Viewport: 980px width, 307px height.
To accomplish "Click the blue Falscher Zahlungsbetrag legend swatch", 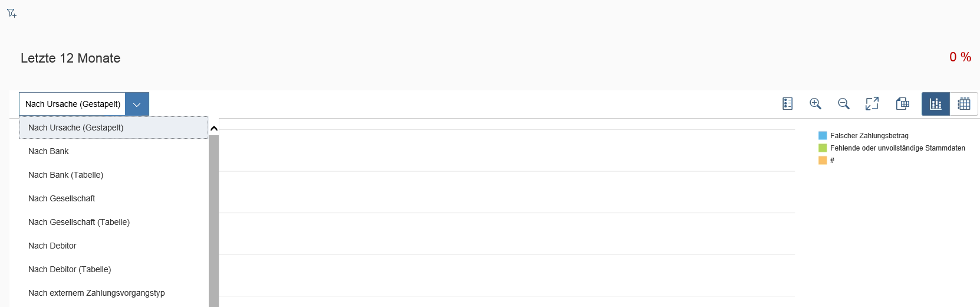I will (x=823, y=136).
